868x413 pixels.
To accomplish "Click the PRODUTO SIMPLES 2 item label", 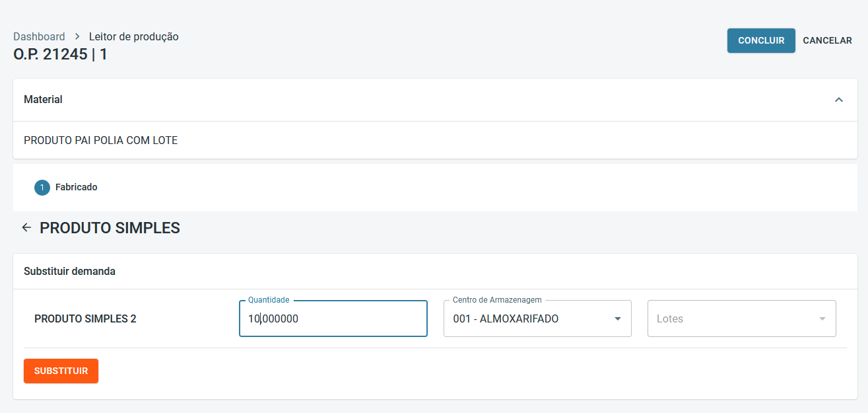I will point(85,319).
